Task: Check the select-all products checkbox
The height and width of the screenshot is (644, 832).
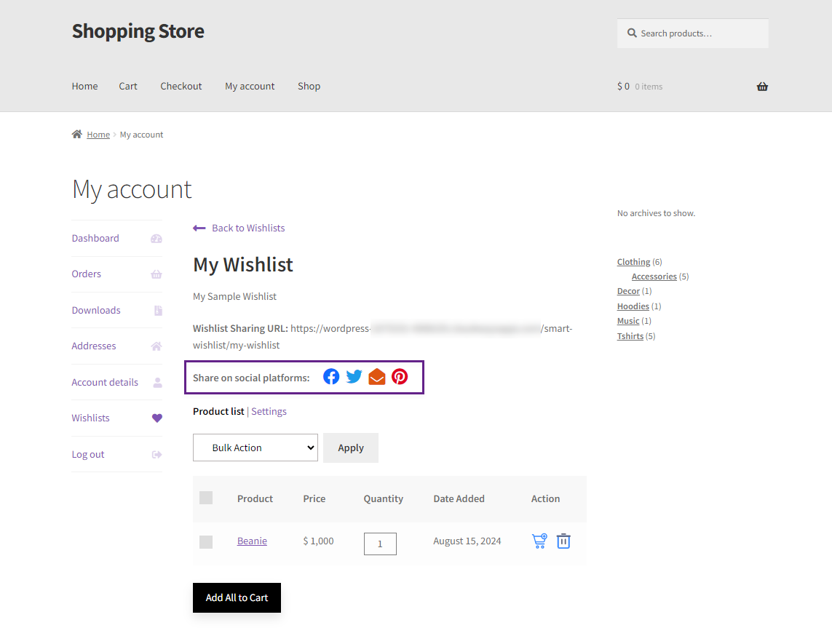Action: click(x=206, y=498)
